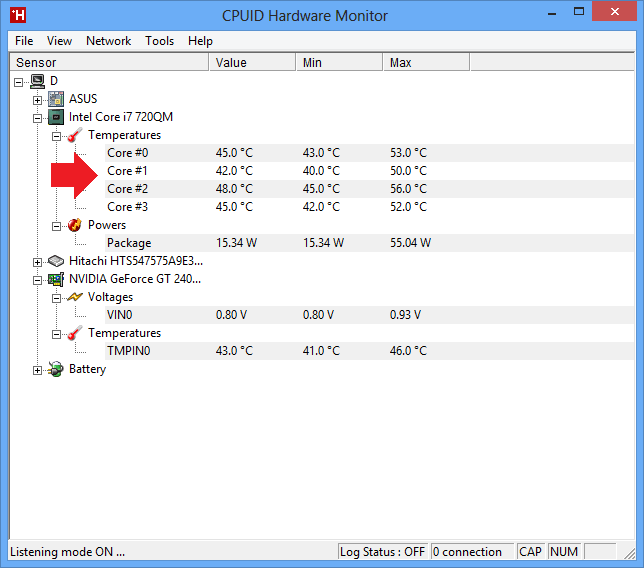Select the Core #2 row

click(370, 189)
